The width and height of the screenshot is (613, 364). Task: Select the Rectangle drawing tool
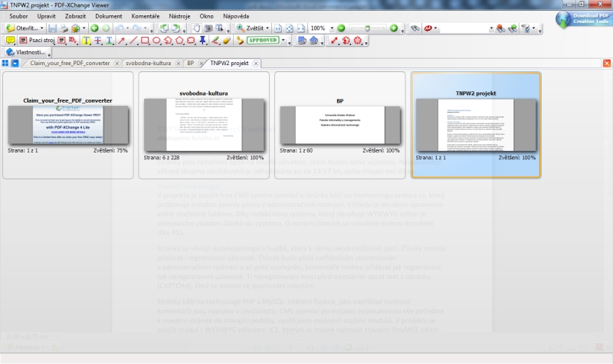[x=145, y=41]
